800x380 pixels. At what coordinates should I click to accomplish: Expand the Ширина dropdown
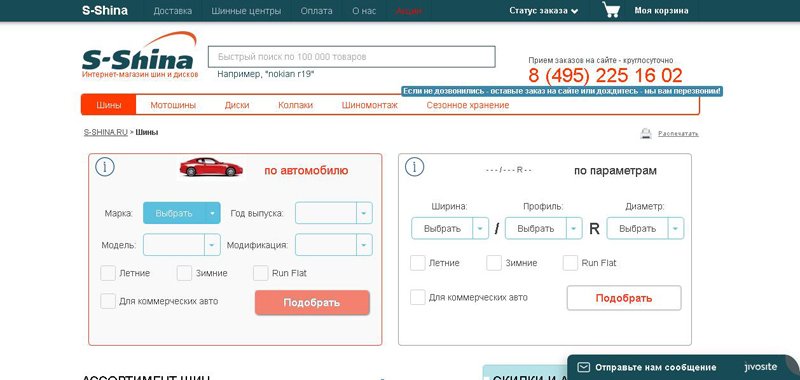click(x=450, y=229)
